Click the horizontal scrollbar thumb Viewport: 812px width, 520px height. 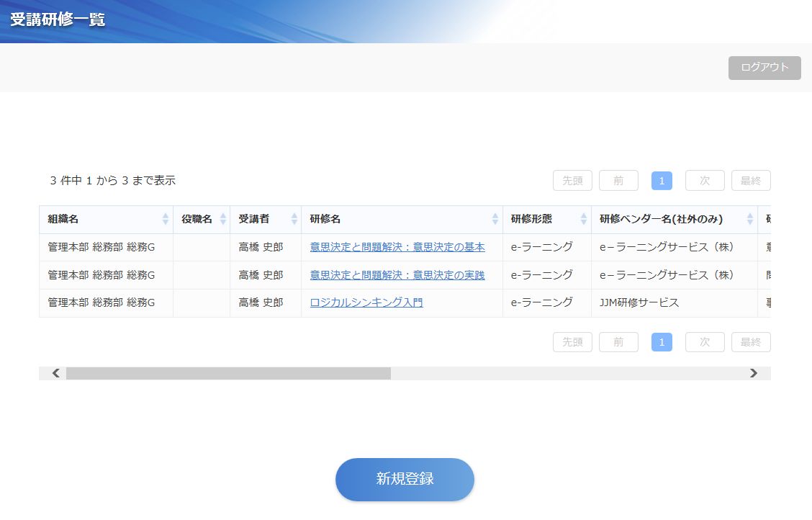click(228, 373)
